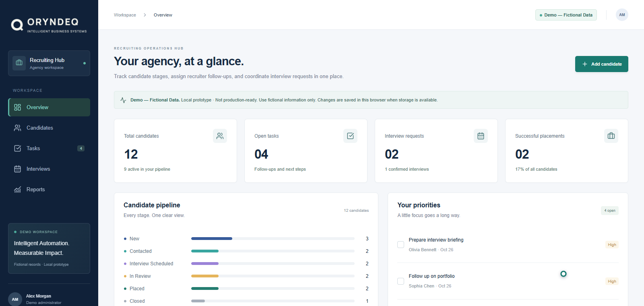Click the "12 candidates" pipeline count
Viewport: 644px width, 306px height.
coord(356,211)
